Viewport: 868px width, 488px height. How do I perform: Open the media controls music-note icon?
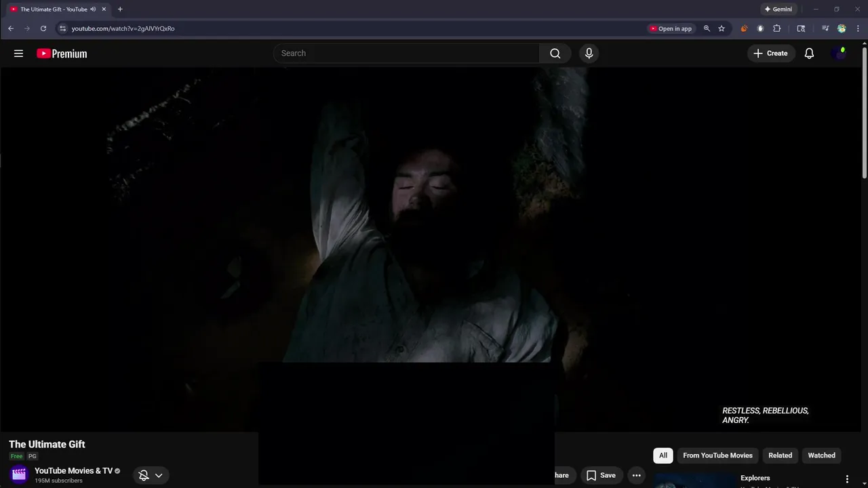pos(825,28)
